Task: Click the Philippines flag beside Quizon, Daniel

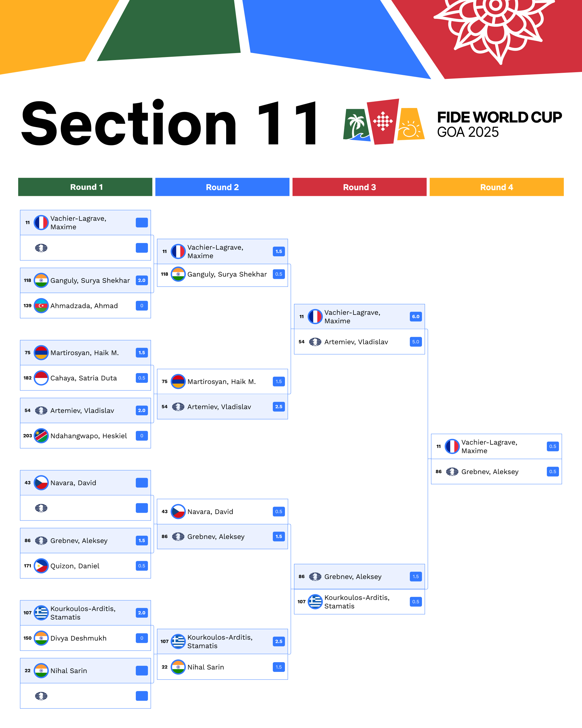Action: coord(41,566)
